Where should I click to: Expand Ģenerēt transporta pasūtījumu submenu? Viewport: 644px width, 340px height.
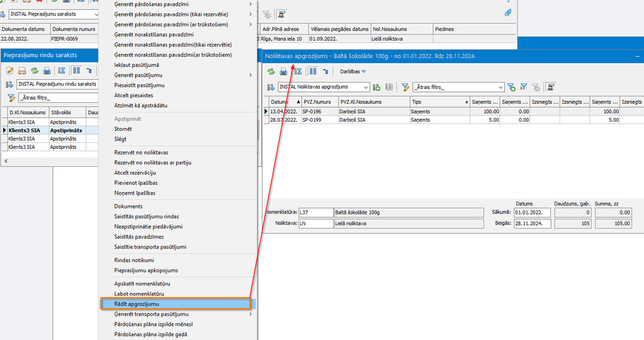pos(251,314)
